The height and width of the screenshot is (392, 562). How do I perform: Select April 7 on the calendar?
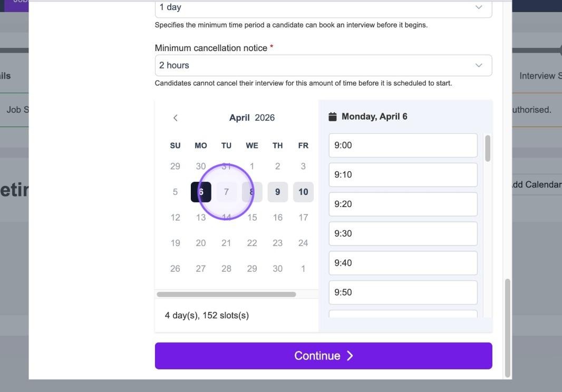pyautogui.click(x=227, y=192)
